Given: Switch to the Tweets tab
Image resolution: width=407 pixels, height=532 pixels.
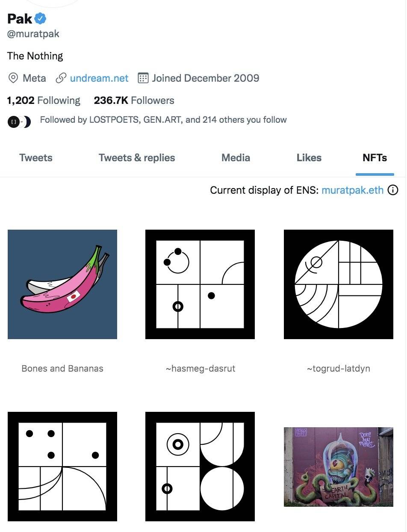Looking at the screenshot, I should point(36,158).
